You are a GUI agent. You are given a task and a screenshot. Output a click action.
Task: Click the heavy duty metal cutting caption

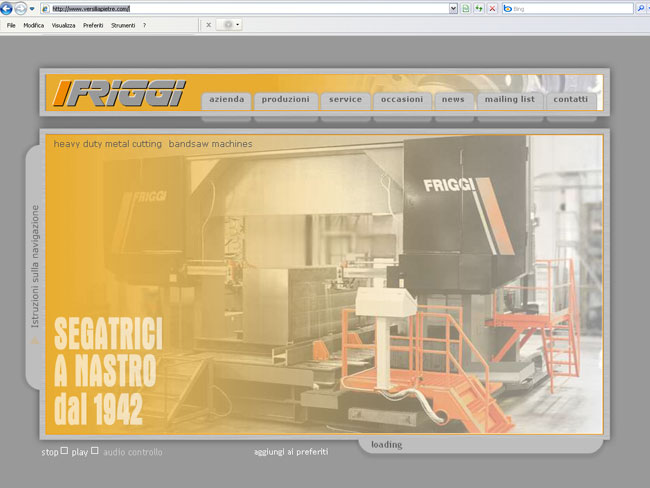coord(107,144)
